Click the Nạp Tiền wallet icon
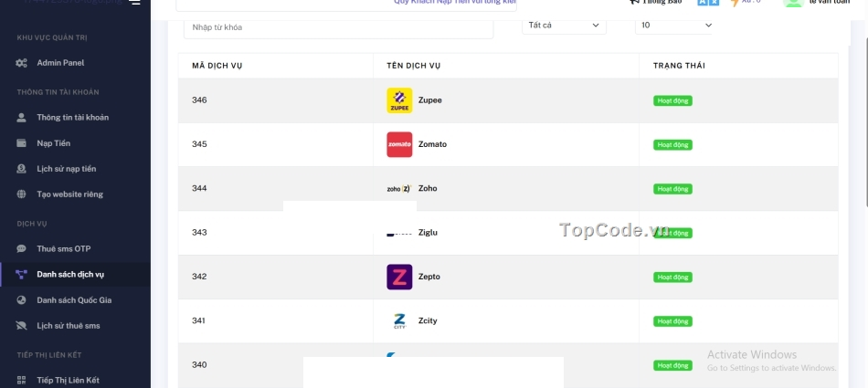 (x=22, y=143)
